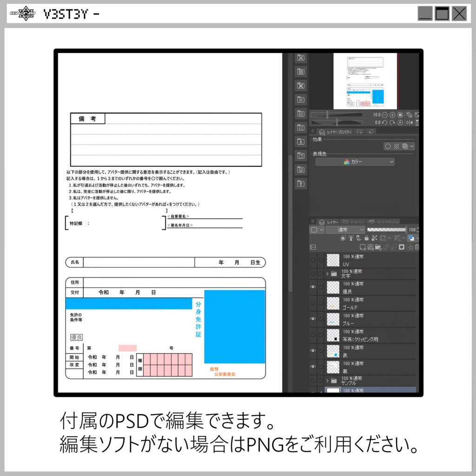The height and width of the screenshot is (476, 476).
Task: Switch to the ヒストリー tab
Action: click(x=353, y=222)
